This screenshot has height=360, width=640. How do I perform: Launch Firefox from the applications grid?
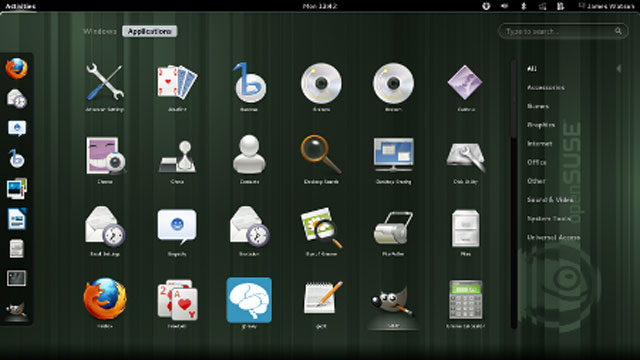[x=105, y=303]
